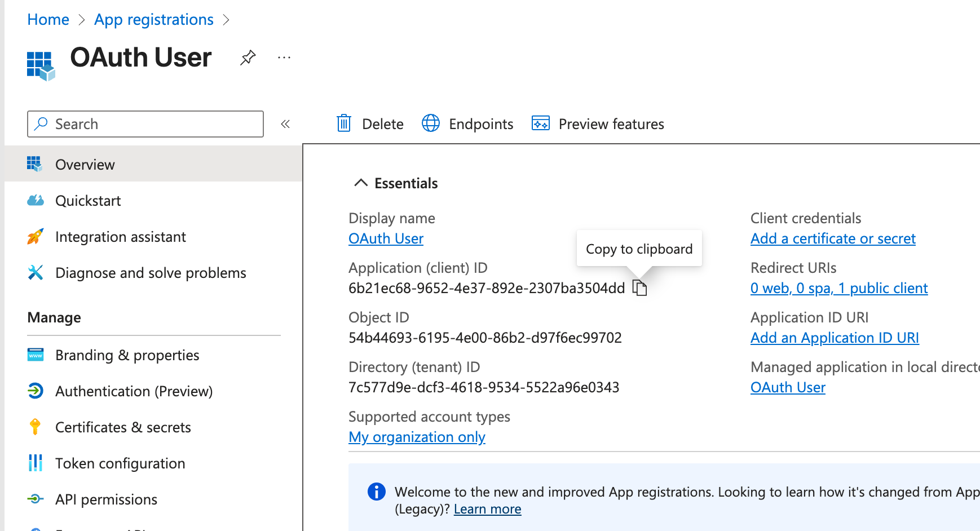Click Add an Application ID URI
The image size is (980, 531).
tap(835, 338)
